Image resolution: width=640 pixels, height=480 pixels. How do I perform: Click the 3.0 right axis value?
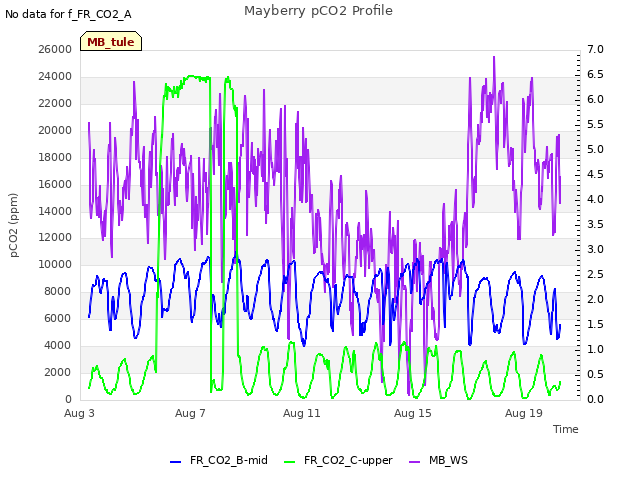pos(595,249)
